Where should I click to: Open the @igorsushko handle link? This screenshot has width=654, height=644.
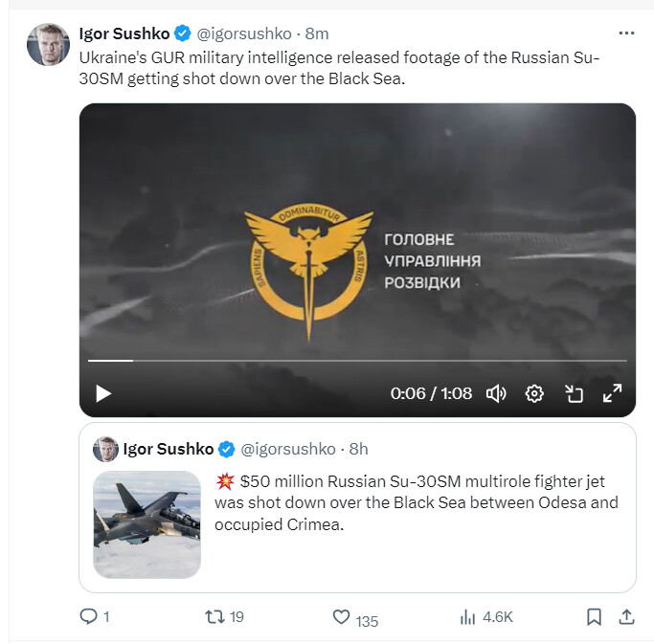[244, 33]
